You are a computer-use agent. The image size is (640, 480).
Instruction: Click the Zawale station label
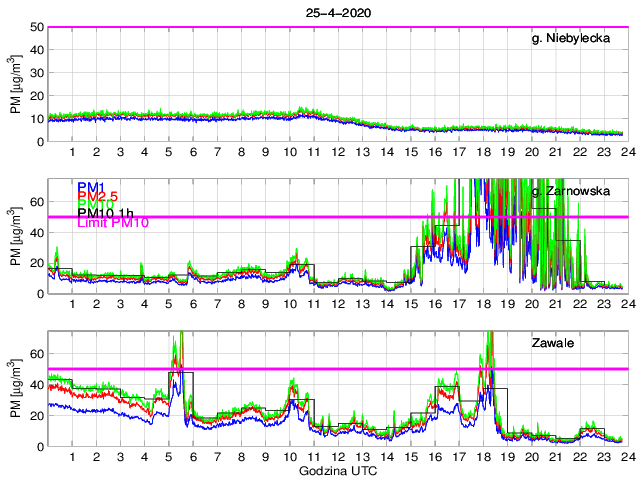click(551, 343)
